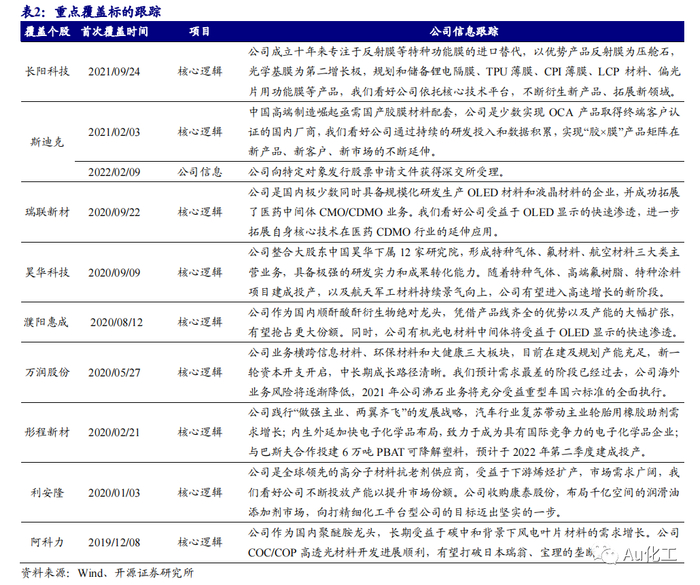Click 核心逻辑 in the 昊华科技 row
The width and height of the screenshot is (700, 585).
coord(200,272)
